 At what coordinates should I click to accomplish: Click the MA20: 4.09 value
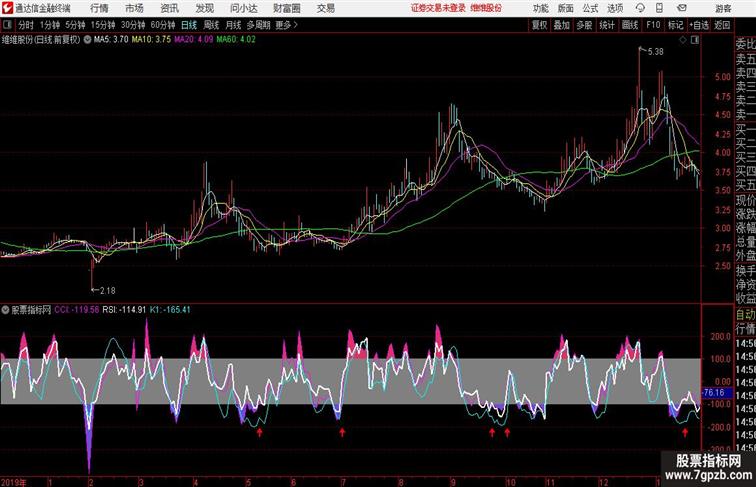pos(193,40)
